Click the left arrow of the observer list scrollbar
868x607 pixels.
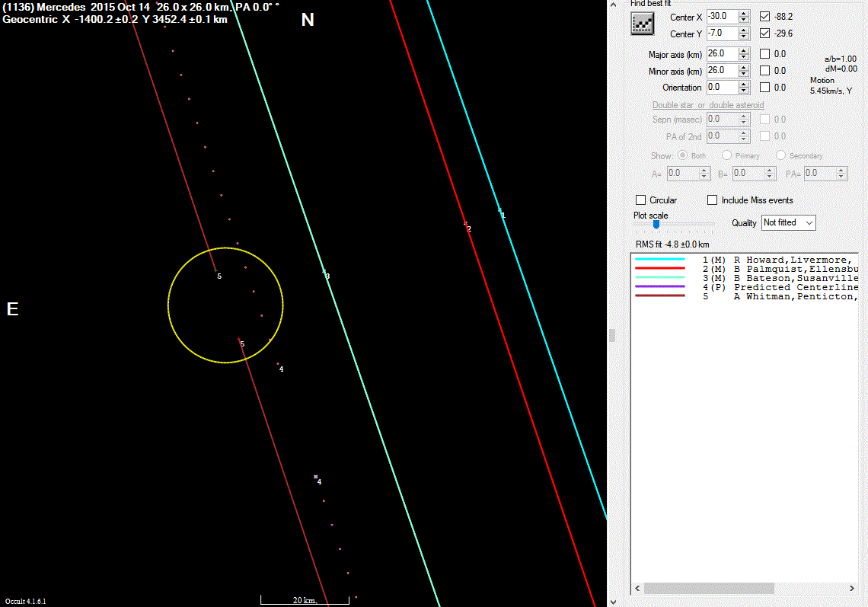[x=637, y=588]
